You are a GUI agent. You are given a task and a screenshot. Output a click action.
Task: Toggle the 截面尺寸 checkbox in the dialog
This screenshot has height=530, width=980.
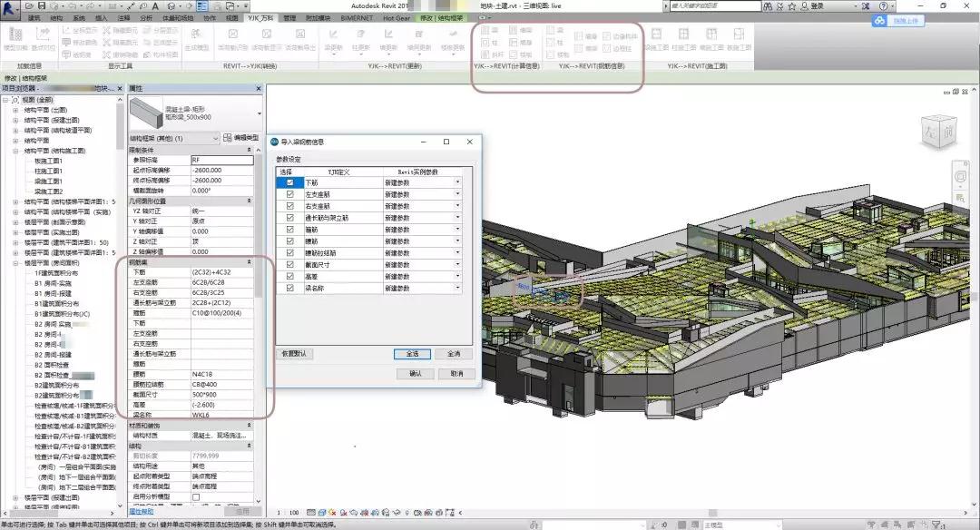289,264
